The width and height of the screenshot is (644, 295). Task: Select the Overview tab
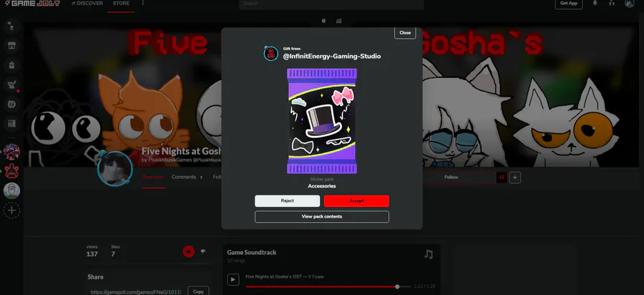pyautogui.click(x=152, y=177)
